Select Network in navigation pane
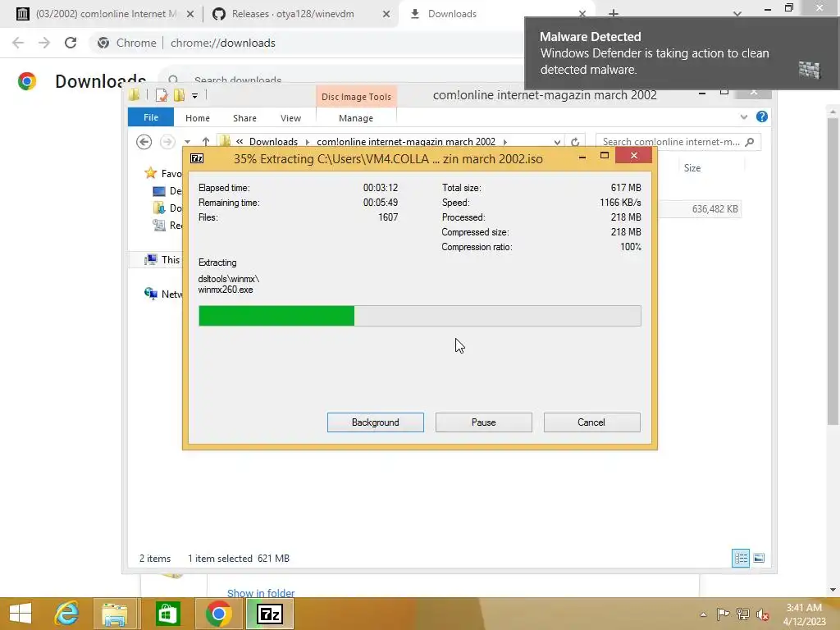This screenshot has width=840, height=630. (x=163, y=294)
